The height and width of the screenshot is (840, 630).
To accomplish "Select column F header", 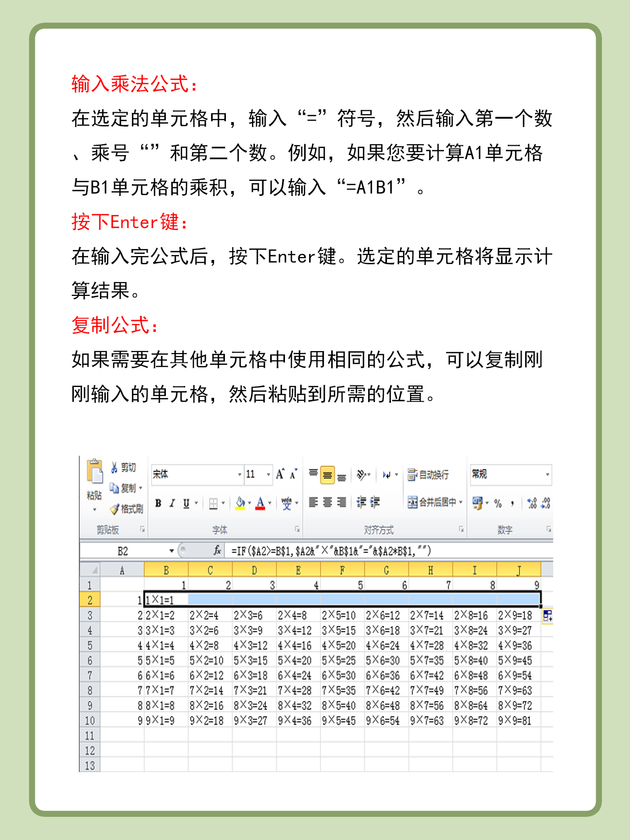I will click(x=343, y=570).
